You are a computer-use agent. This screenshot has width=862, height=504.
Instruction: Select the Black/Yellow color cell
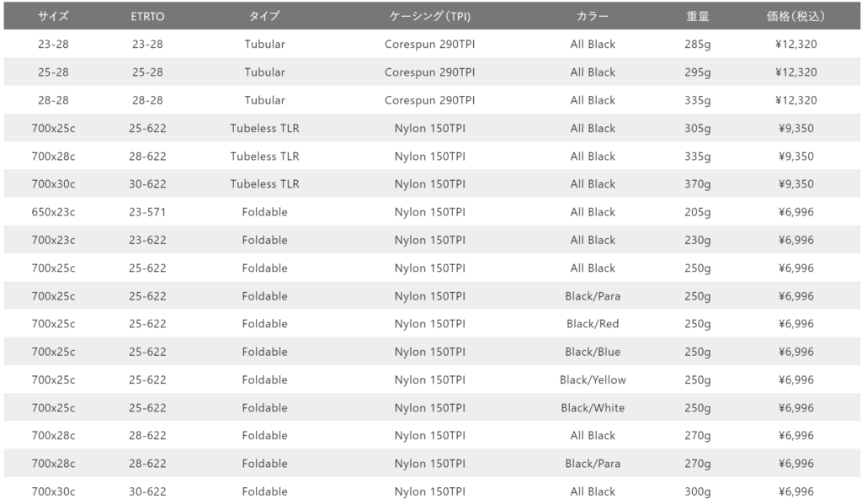coord(593,379)
